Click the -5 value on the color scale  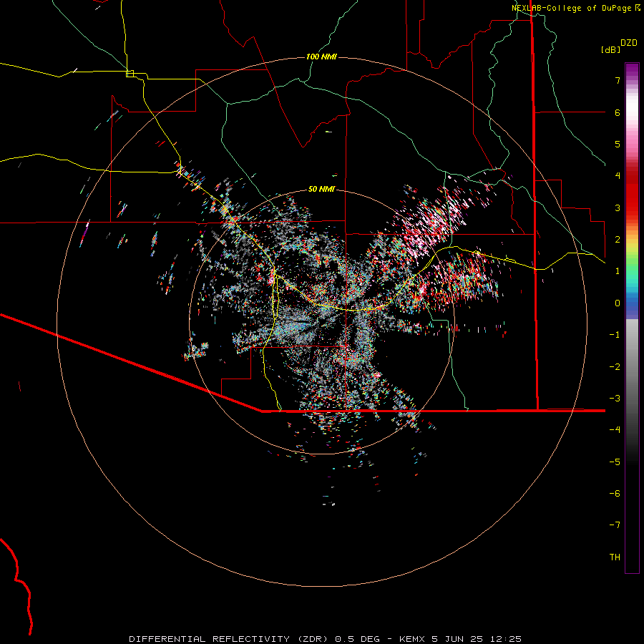pyautogui.click(x=615, y=462)
